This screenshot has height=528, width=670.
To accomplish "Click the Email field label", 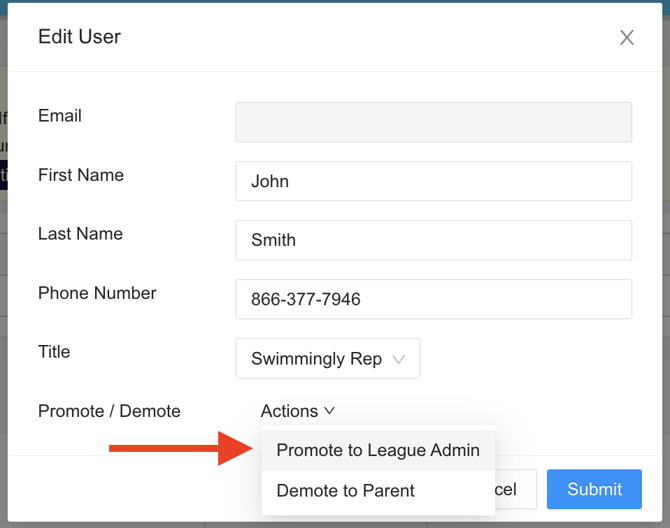I will click(x=60, y=116).
